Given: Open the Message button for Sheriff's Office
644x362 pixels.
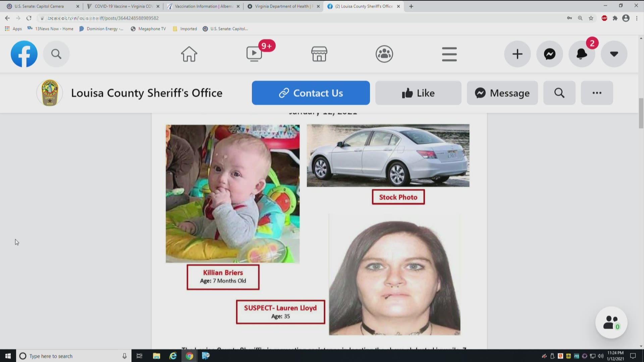Looking at the screenshot, I should coord(502,93).
